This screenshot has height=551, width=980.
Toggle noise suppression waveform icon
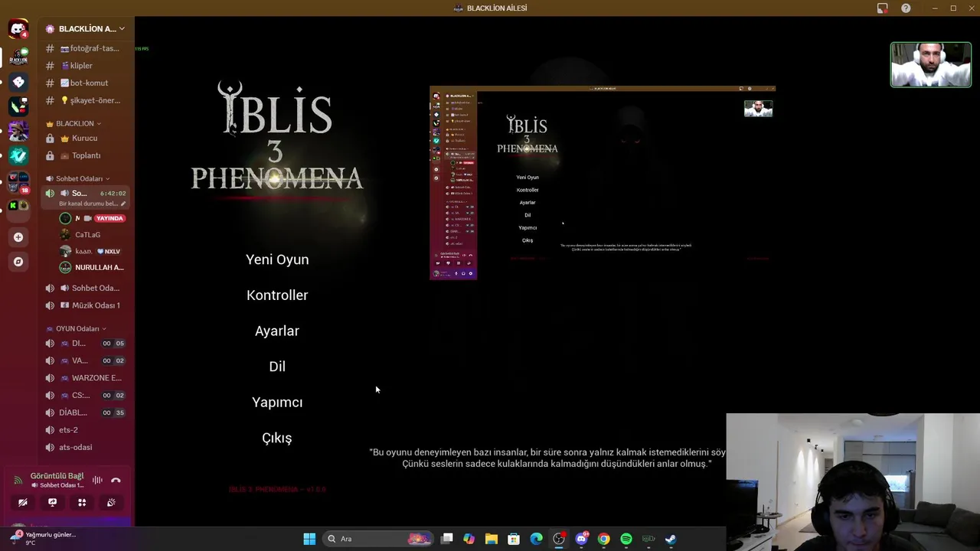pyautogui.click(x=97, y=481)
